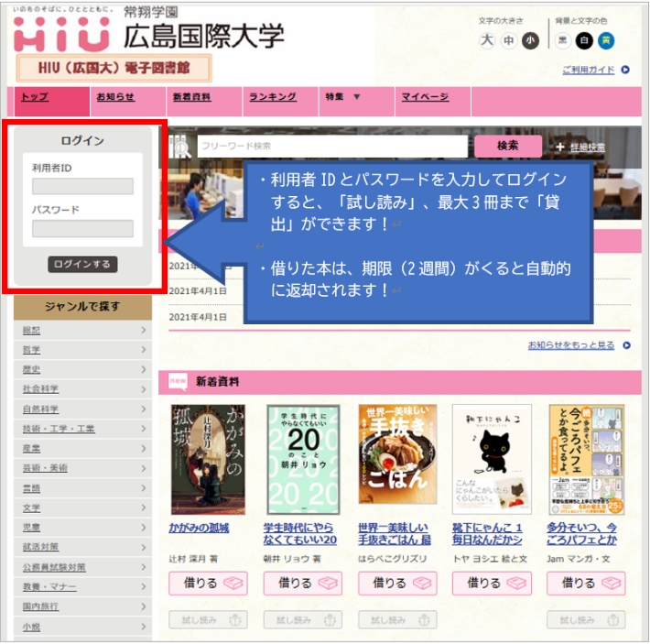Image resolution: width=650 pixels, height=644 pixels.
Task: Click the 利用者ID input field
Action: (83, 186)
